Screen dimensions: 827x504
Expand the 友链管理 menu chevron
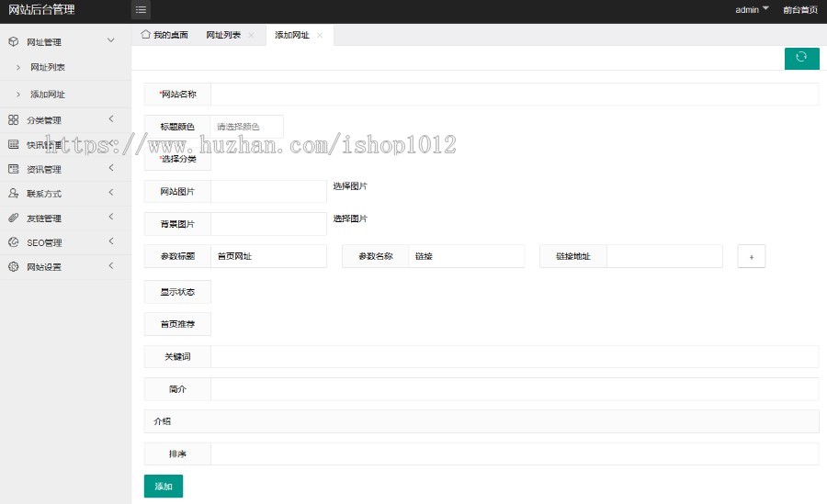point(111,217)
